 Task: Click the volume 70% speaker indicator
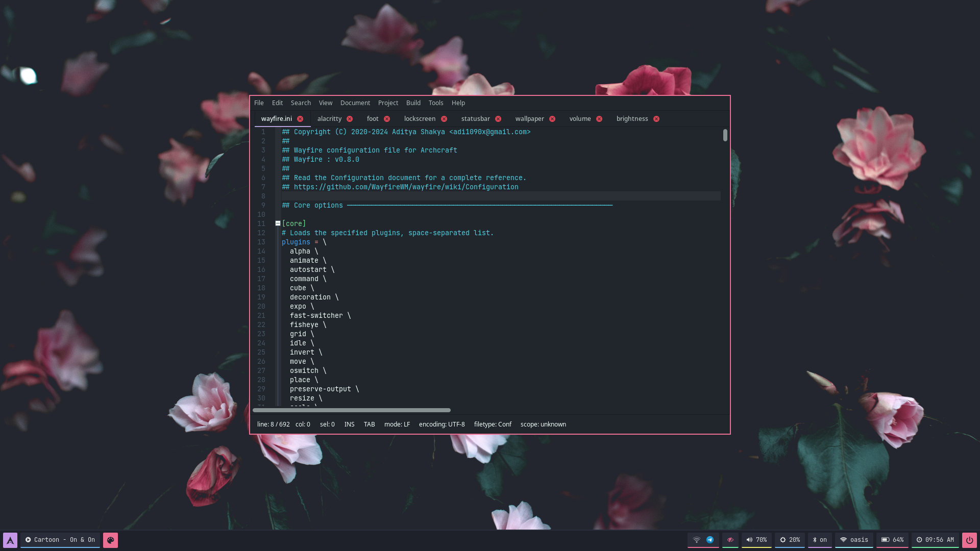pyautogui.click(x=756, y=540)
